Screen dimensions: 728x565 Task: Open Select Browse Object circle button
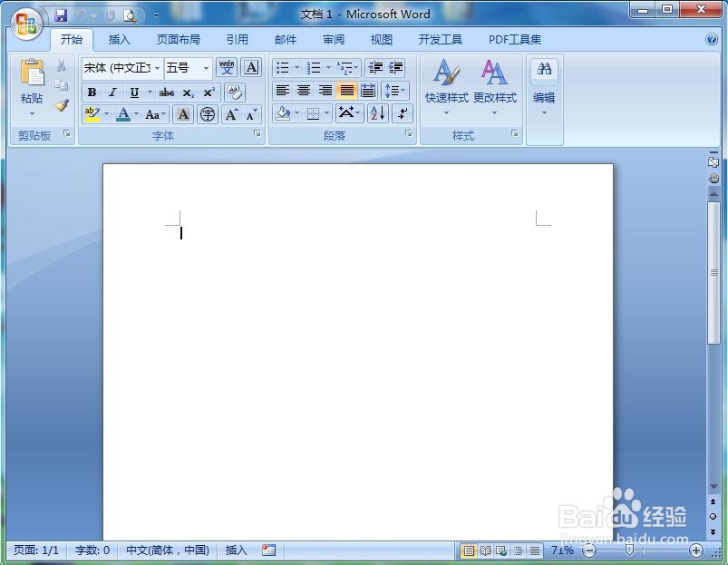(713, 516)
